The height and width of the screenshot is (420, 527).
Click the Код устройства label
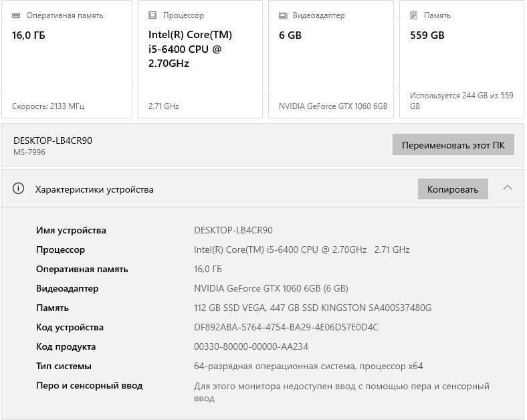pyautogui.click(x=70, y=328)
